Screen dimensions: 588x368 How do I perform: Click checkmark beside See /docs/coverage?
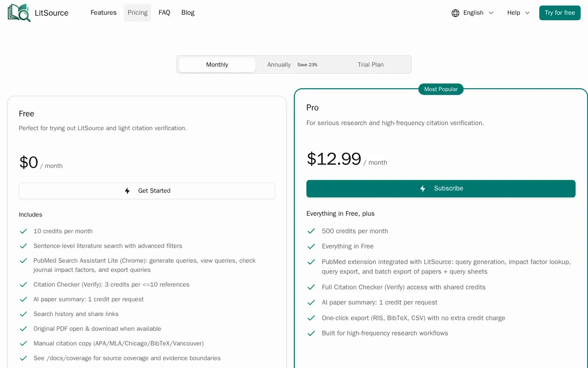(23, 358)
